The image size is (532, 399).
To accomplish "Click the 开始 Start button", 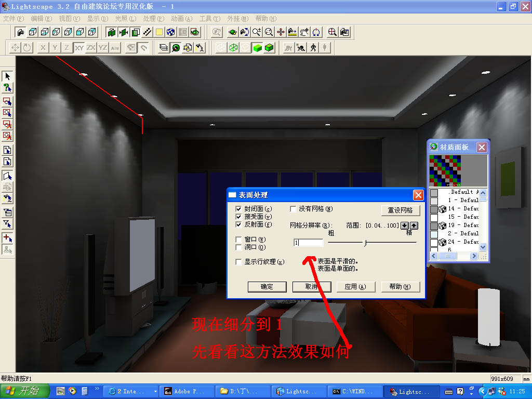I will 24,391.
